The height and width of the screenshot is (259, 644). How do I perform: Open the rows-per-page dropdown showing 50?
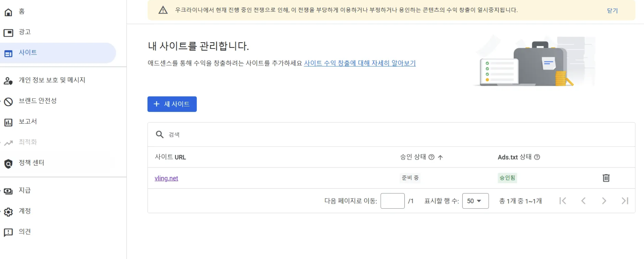pyautogui.click(x=475, y=201)
